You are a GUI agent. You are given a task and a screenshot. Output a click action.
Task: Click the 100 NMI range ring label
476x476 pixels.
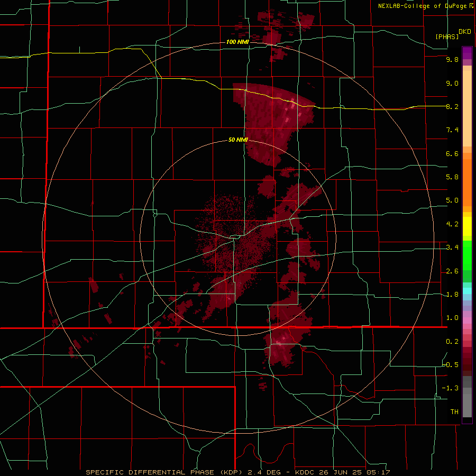pos(237,42)
